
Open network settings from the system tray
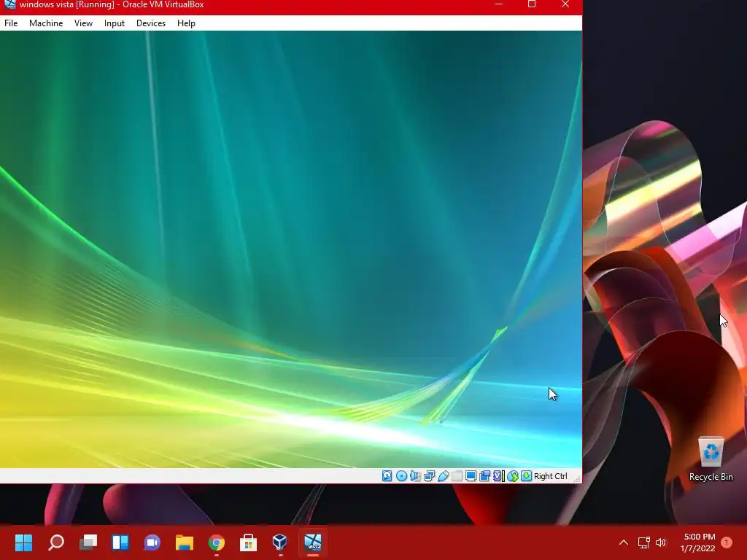(643, 542)
